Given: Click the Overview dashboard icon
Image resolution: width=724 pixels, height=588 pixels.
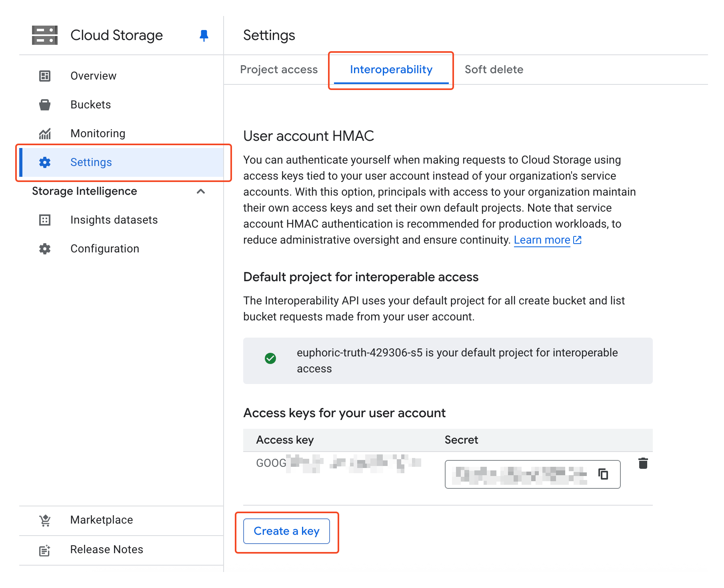Looking at the screenshot, I should point(45,76).
